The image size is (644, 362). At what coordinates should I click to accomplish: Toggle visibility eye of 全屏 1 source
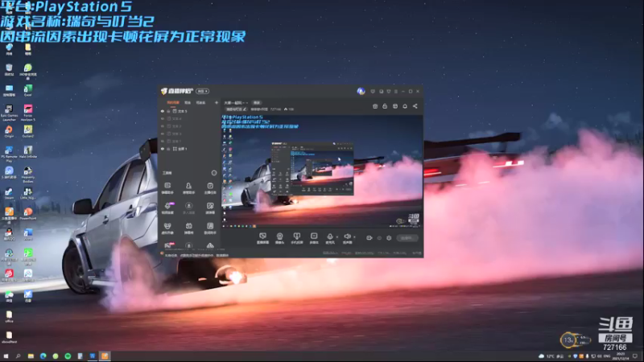click(163, 149)
